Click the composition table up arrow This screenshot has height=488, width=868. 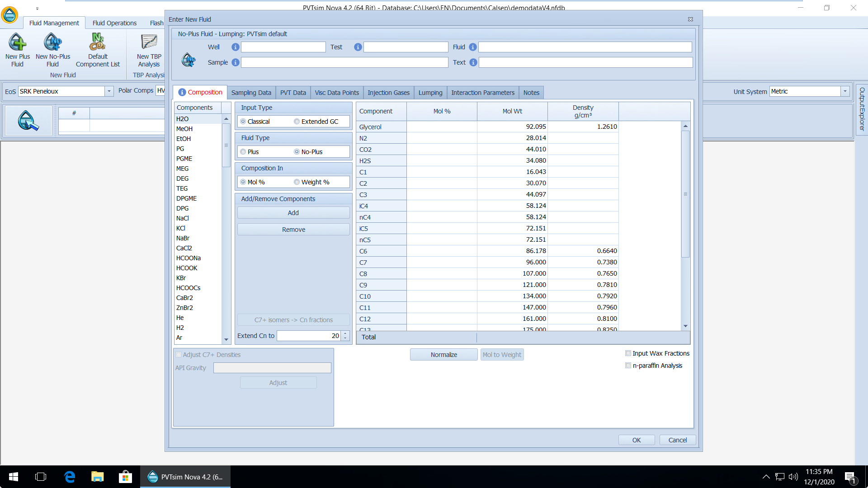685,126
